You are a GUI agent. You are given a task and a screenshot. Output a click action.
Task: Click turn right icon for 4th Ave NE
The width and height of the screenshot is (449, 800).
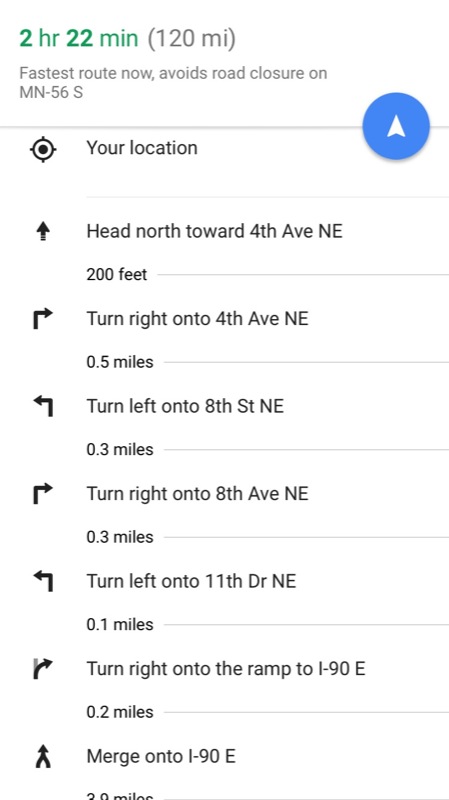point(43,319)
